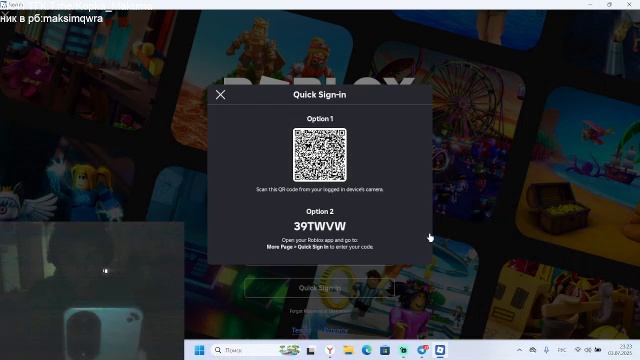The image size is (640, 360).
Task: Open the Windows Start menu
Action: 199,350
